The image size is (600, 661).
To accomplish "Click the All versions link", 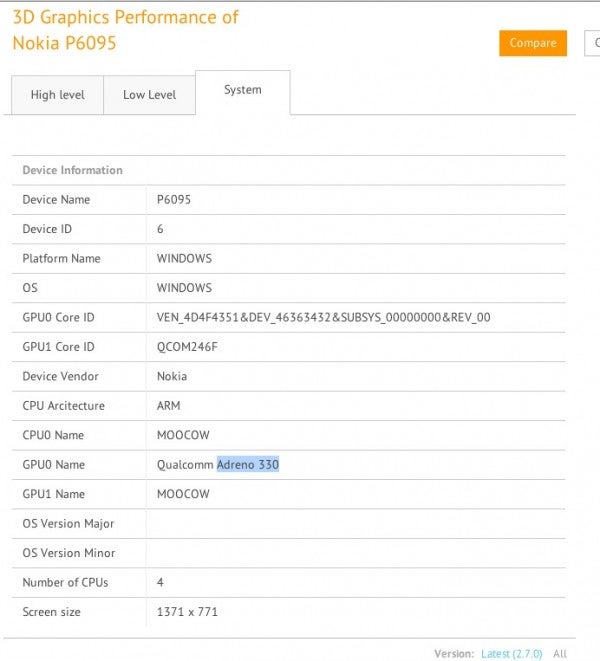I will 560,653.
